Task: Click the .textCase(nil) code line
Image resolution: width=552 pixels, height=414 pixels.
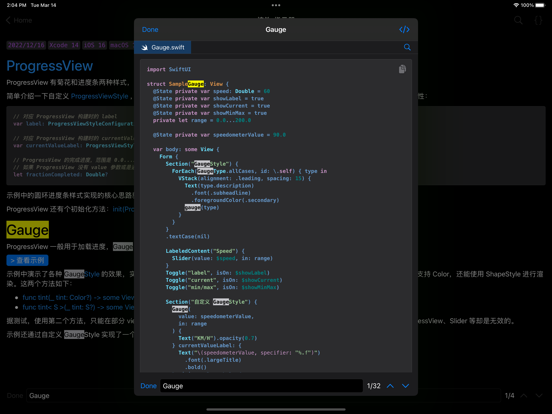Action: coord(188,237)
